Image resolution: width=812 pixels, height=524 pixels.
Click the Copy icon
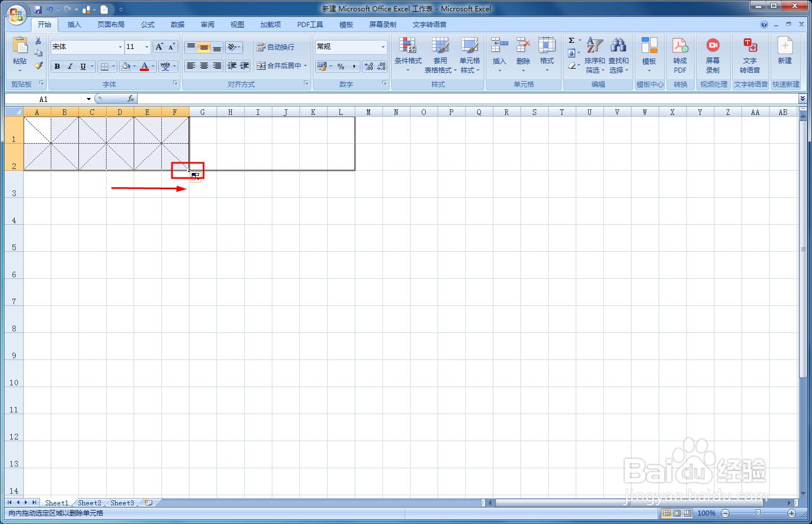38,53
